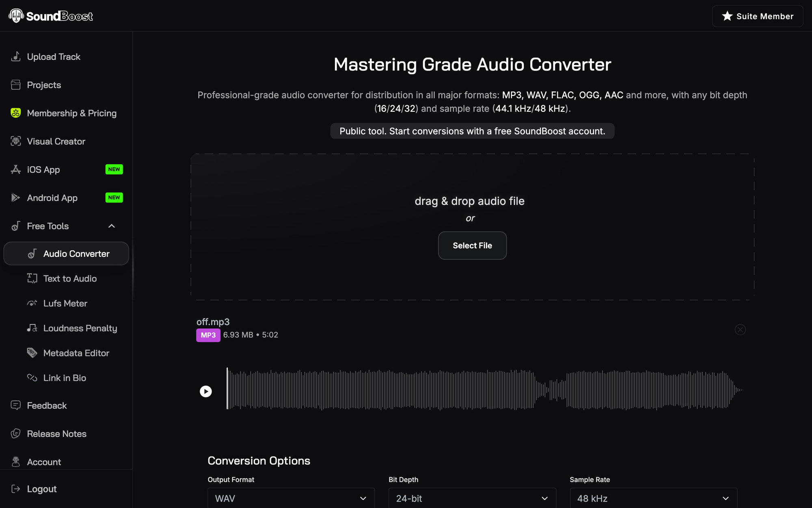Open the Sample Rate 48 kHz dropdown
Image resolution: width=812 pixels, height=508 pixels.
pos(653,498)
